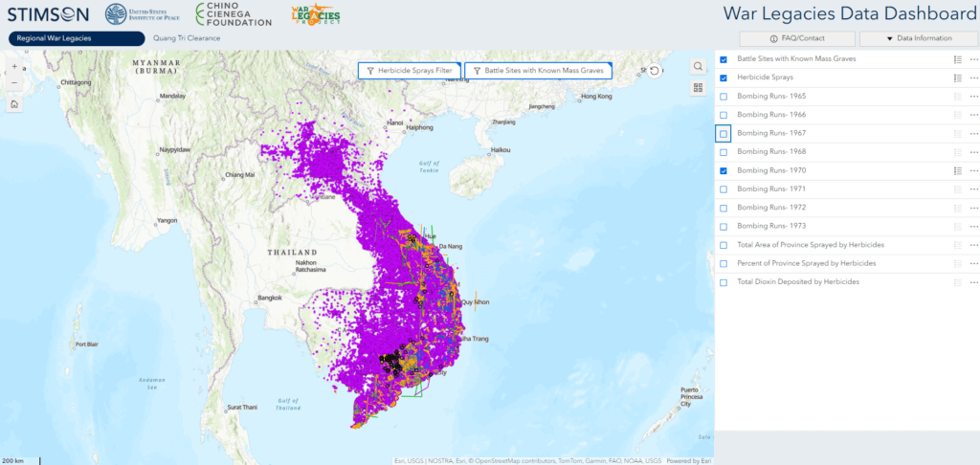Expand the Data Information dropdown
The height and width of the screenshot is (465, 980).
[916, 38]
